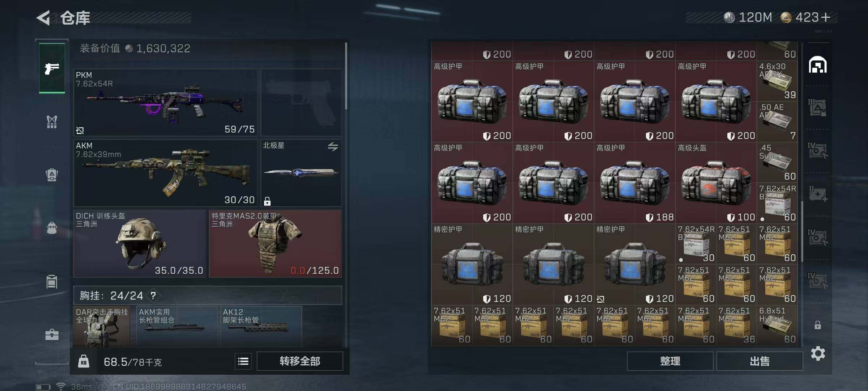The height and width of the screenshot is (391, 868).
Task: Click the 出售 sell button
Action: (759, 361)
